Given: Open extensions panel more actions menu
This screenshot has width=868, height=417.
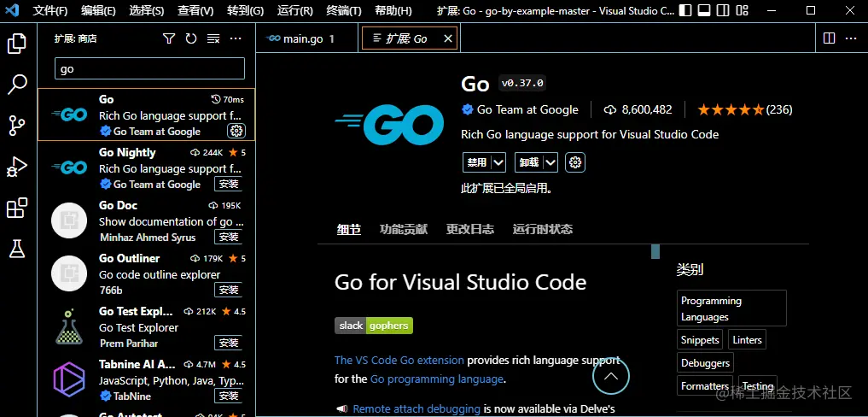Looking at the screenshot, I should click(x=236, y=38).
